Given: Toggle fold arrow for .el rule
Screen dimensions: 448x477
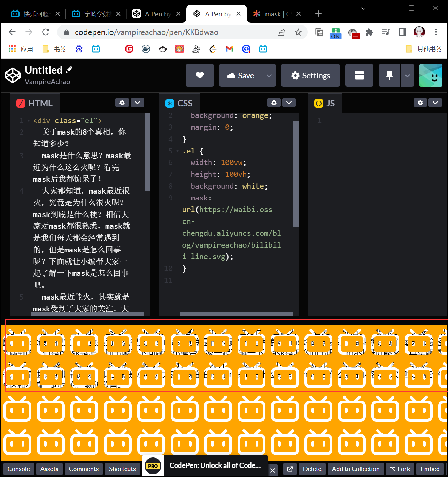Looking at the screenshot, I should click(178, 151).
